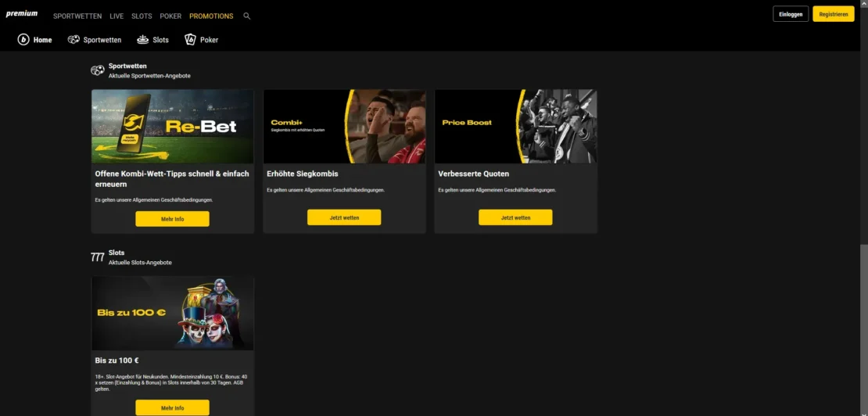Click the Einloggen button
Viewport: 868px width, 416px height.
pyautogui.click(x=791, y=14)
